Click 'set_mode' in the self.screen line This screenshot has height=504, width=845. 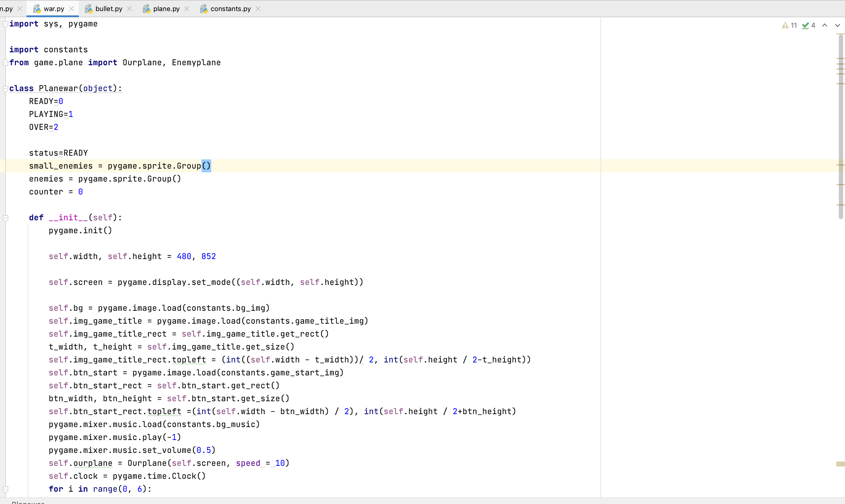[211, 282]
